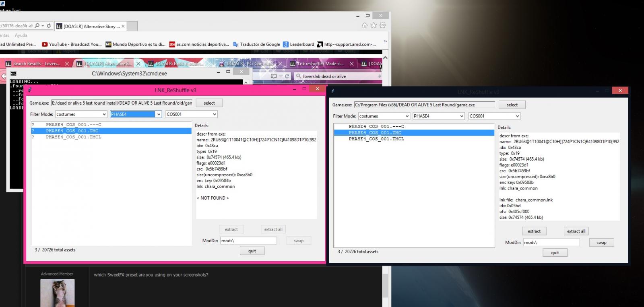
Task: Click the ModDir field in dark window
Action: coord(551,242)
